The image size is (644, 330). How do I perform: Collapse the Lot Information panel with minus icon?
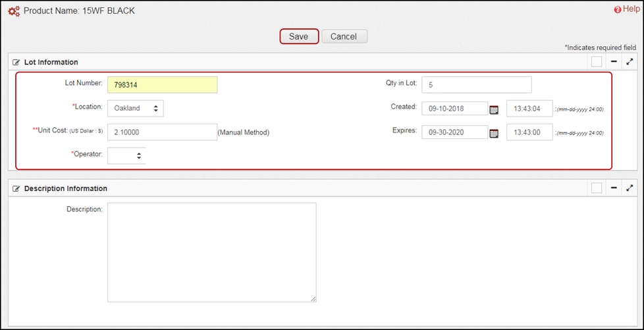tap(614, 62)
